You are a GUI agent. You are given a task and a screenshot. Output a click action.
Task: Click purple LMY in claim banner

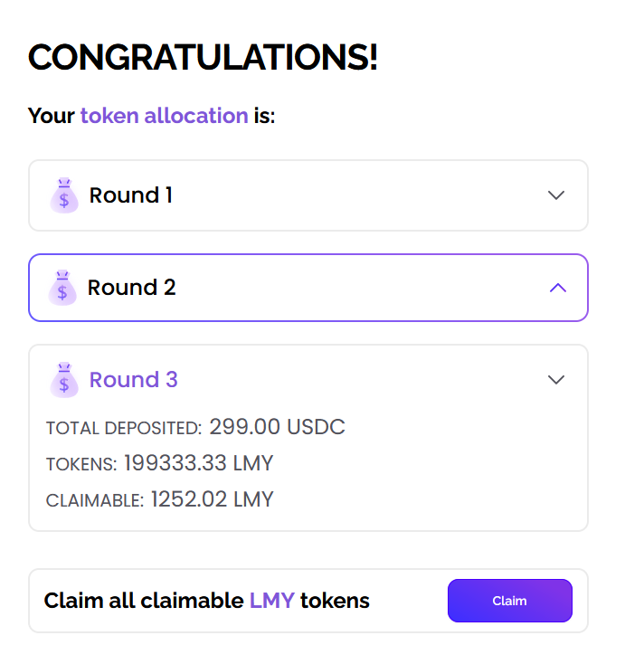[271, 601]
